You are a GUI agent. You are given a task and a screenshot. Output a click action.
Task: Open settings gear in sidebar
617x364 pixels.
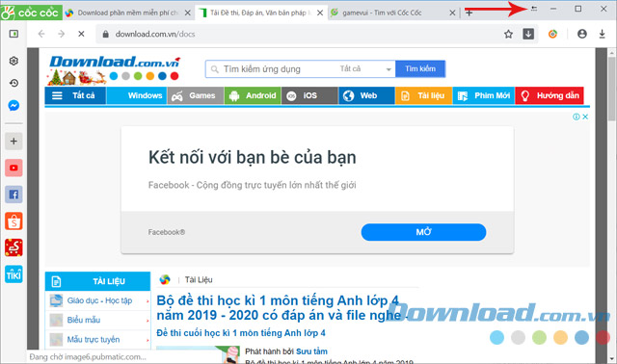13,61
